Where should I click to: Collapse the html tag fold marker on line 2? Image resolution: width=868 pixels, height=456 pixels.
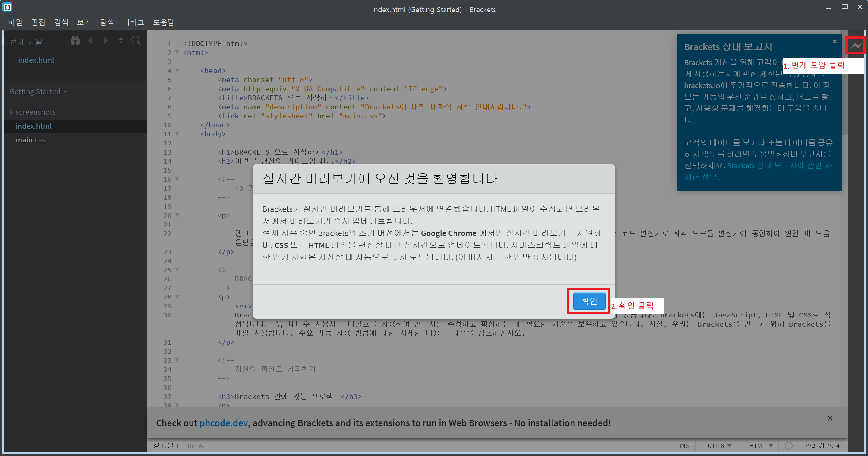177,52
